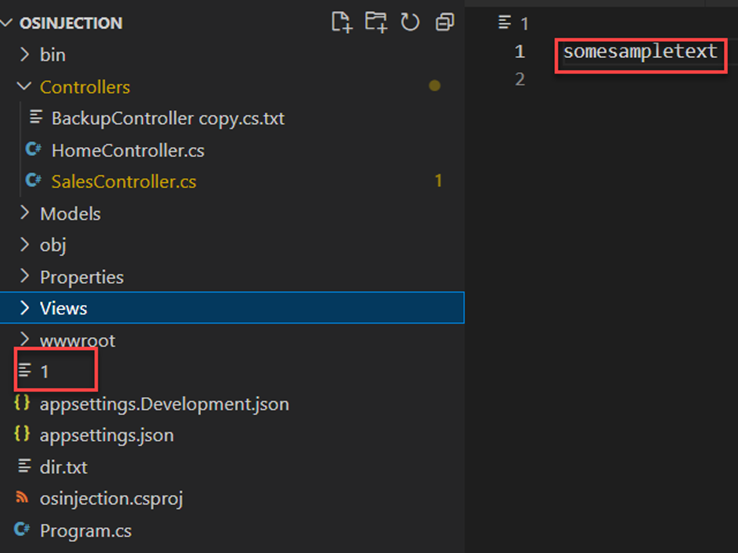This screenshot has height=553, width=738.
Task: Click the somesampletext line in editor
Action: click(x=640, y=51)
